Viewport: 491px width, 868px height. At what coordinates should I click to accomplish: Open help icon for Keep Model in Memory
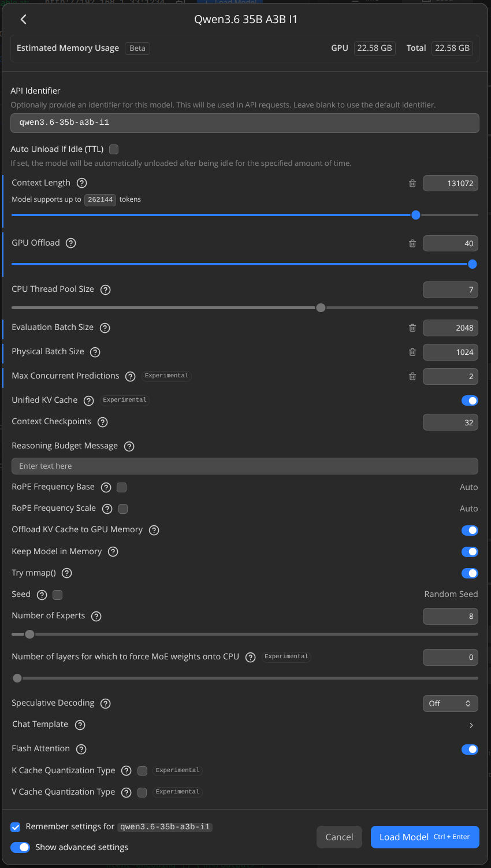[x=113, y=552]
